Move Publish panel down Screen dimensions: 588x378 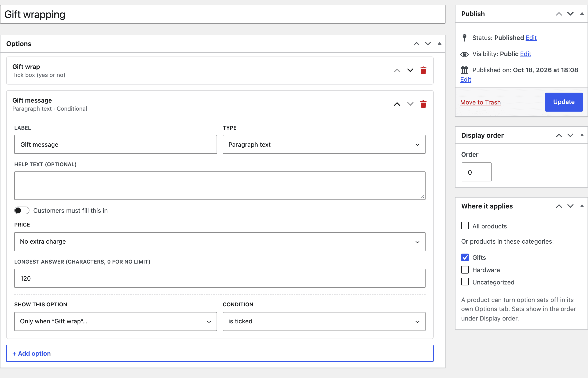click(570, 14)
